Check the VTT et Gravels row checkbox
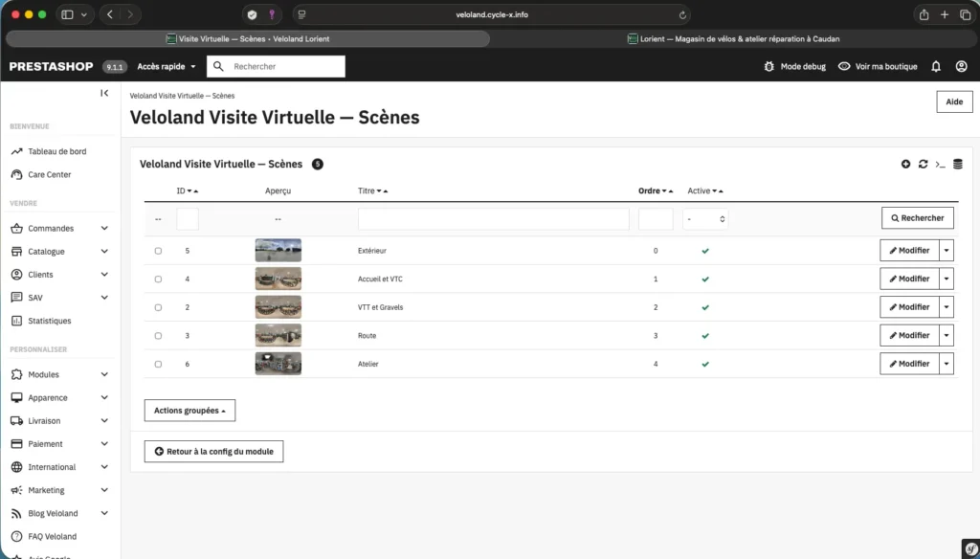 point(158,307)
